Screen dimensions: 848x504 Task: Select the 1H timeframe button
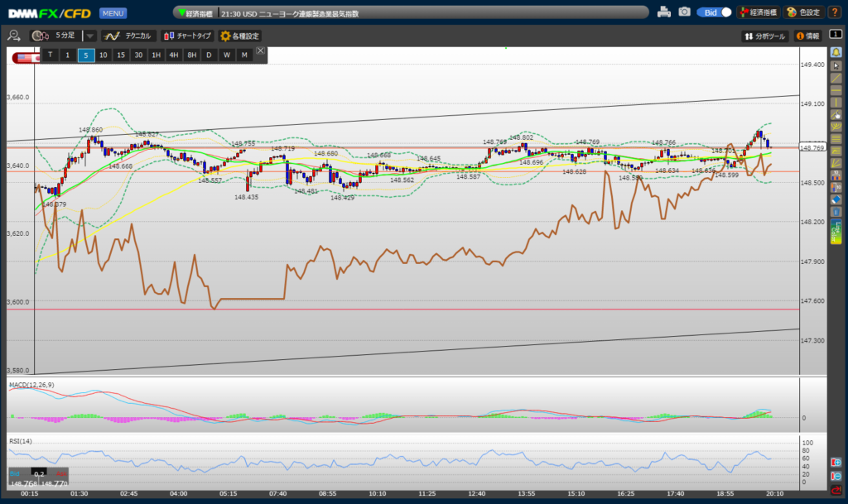(x=156, y=55)
